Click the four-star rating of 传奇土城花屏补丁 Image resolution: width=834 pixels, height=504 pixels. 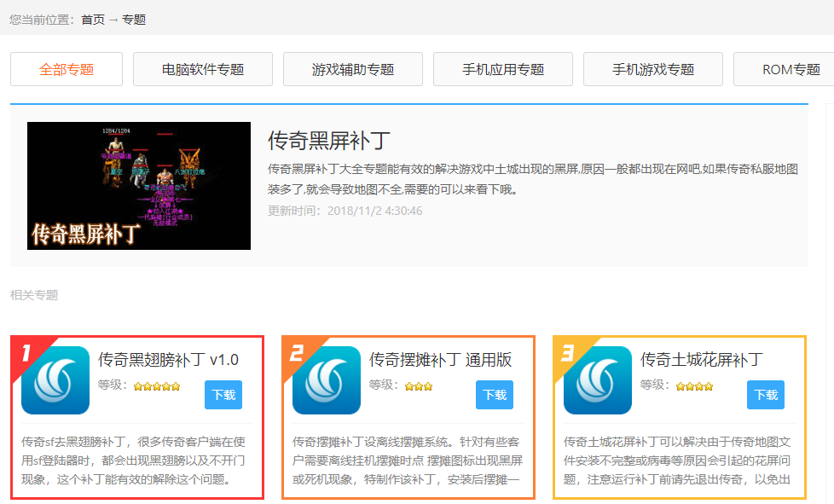click(694, 386)
